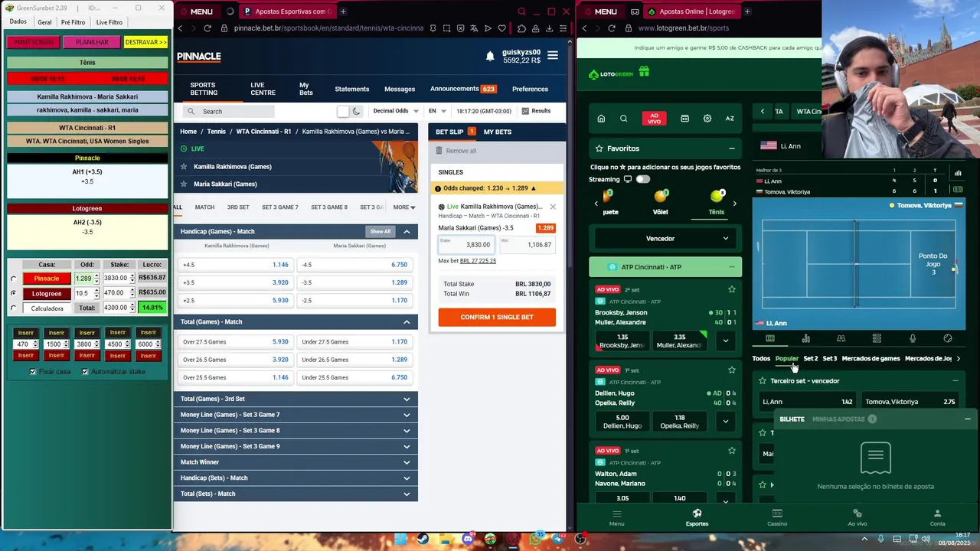The image size is (980, 551).
Task: Click Lotogreen bet ticket icon in toolbar
Action: [x=684, y=119]
